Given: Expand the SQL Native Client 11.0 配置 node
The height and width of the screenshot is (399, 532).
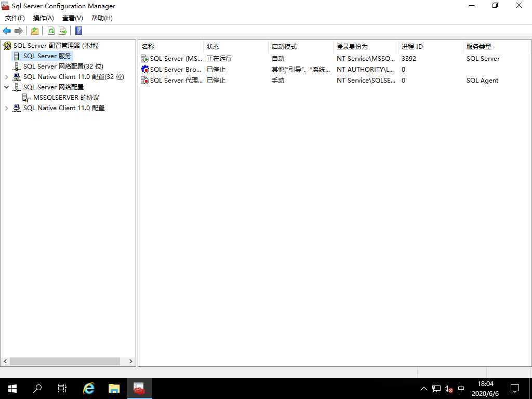Looking at the screenshot, I should (6, 108).
